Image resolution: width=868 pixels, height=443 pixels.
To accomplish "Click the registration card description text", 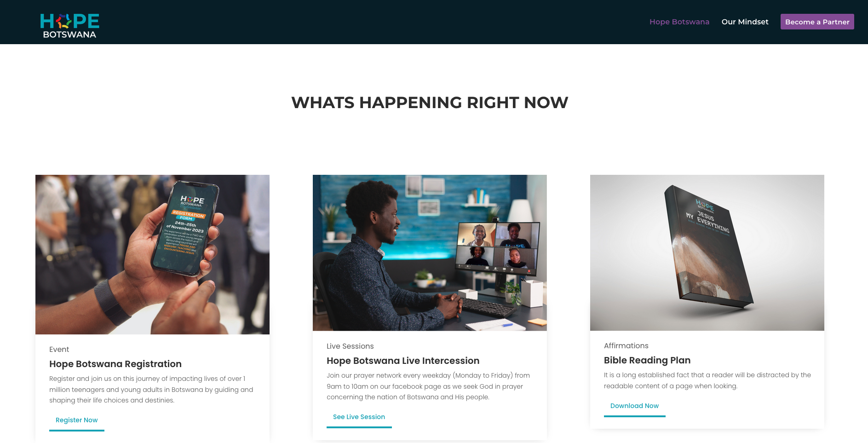I will pos(151,390).
